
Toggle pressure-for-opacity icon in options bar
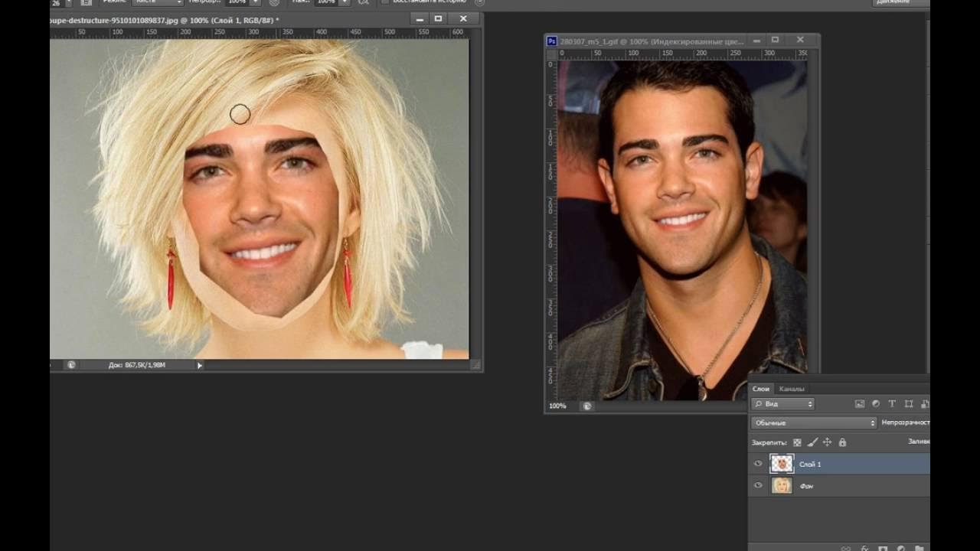pos(274,2)
